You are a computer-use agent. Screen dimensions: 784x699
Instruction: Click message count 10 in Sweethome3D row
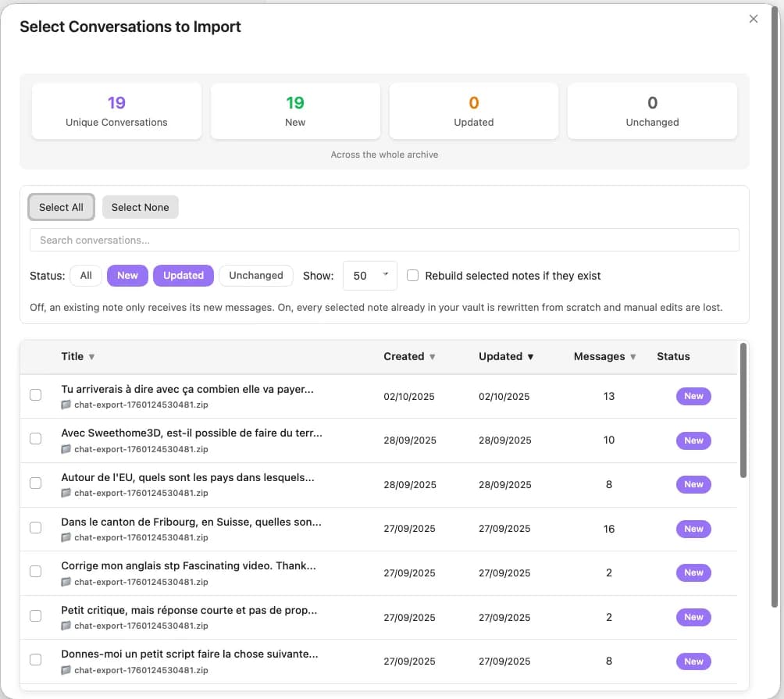click(608, 440)
